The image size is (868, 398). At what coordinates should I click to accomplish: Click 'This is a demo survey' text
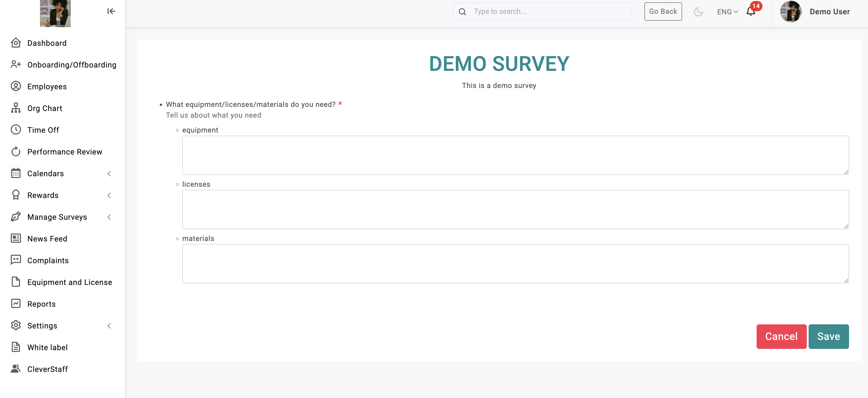click(x=499, y=85)
